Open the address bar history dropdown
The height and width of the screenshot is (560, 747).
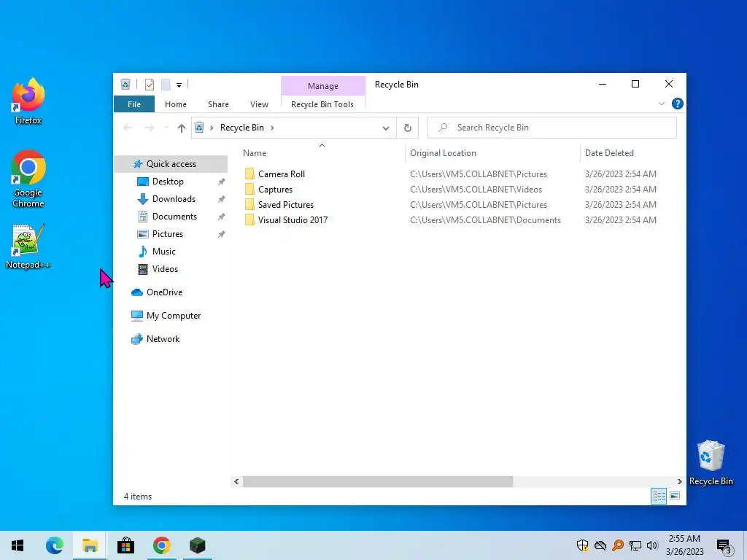[x=386, y=128]
